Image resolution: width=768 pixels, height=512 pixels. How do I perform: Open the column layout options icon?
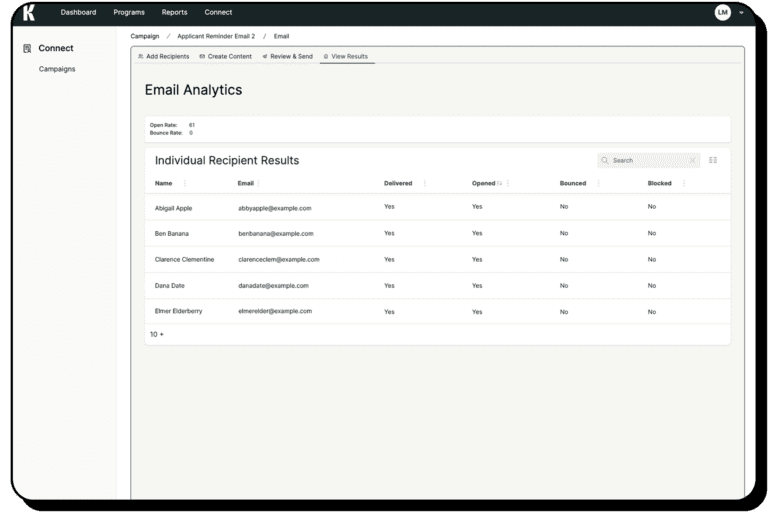713,160
